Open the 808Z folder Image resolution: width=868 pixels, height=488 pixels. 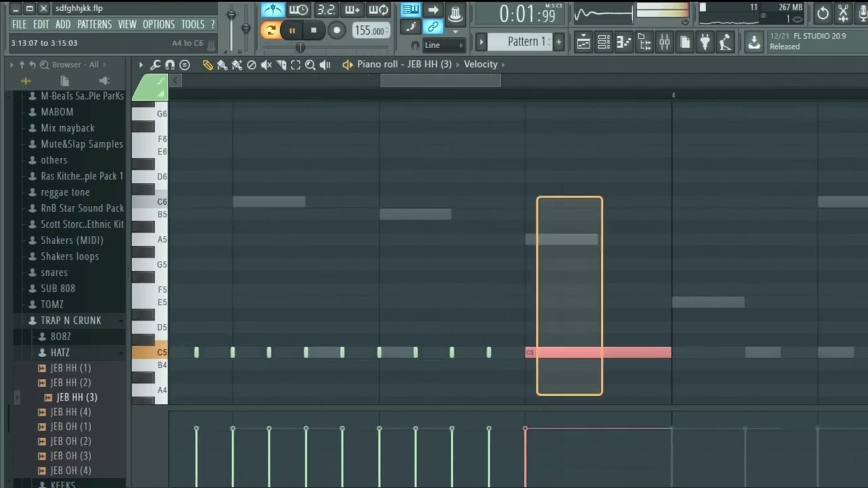coord(60,337)
